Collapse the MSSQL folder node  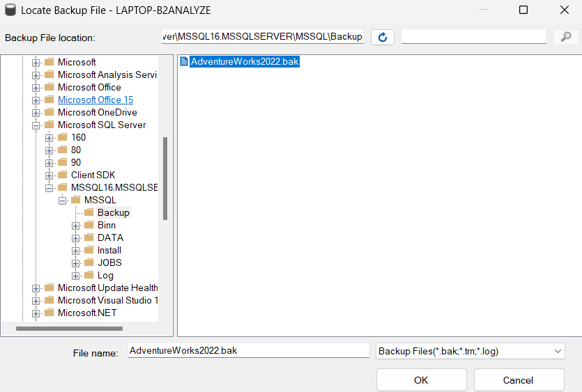click(x=62, y=201)
